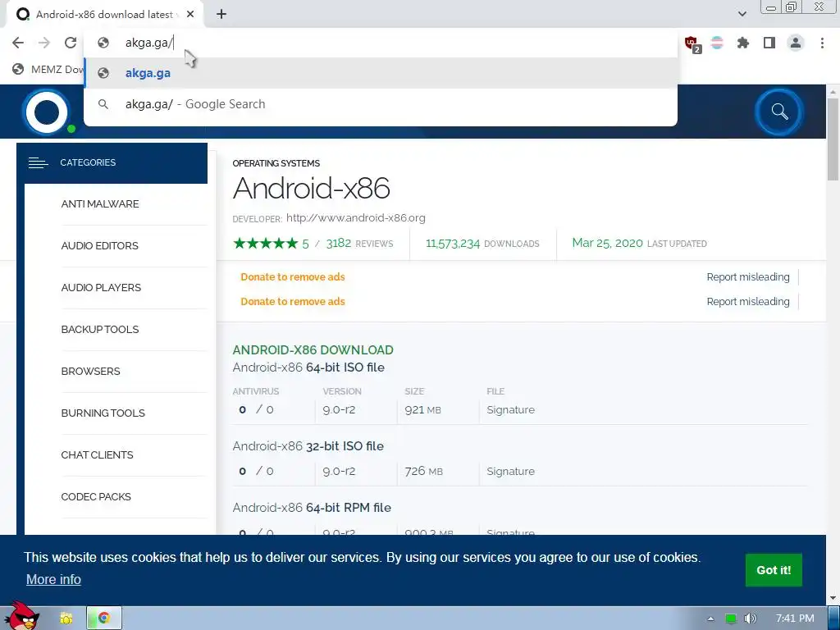840x630 pixels.
Task: Click the 11,573,234 downloads count
Action: click(x=453, y=244)
